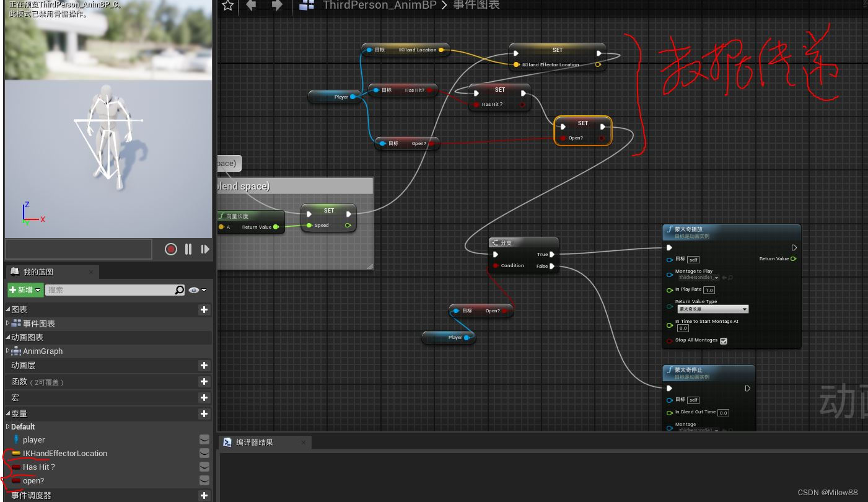Expand the AnimGraph tree item
Screen dimensions: 868x502
[x=8, y=351]
